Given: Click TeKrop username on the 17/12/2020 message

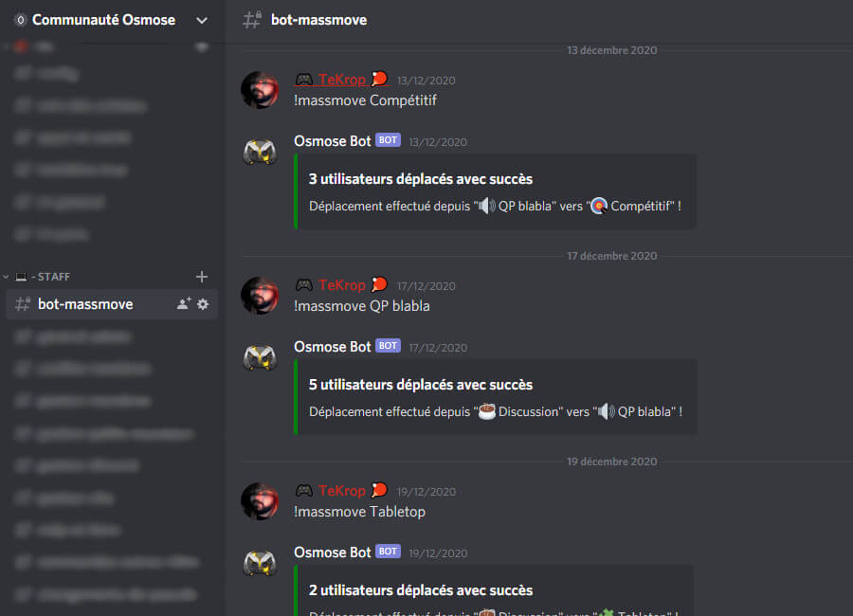Looking at the screenshot, I should tap(341, 285).
